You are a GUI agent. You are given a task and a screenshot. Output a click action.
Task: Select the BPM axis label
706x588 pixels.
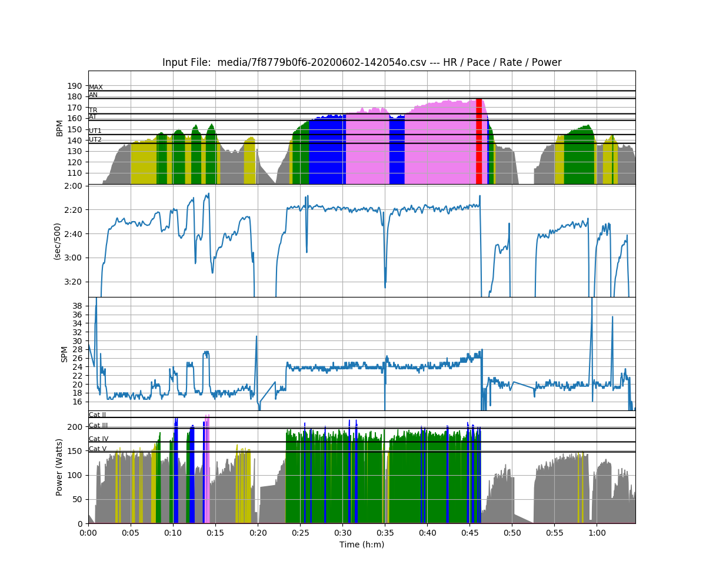click(x=58, y=128)
